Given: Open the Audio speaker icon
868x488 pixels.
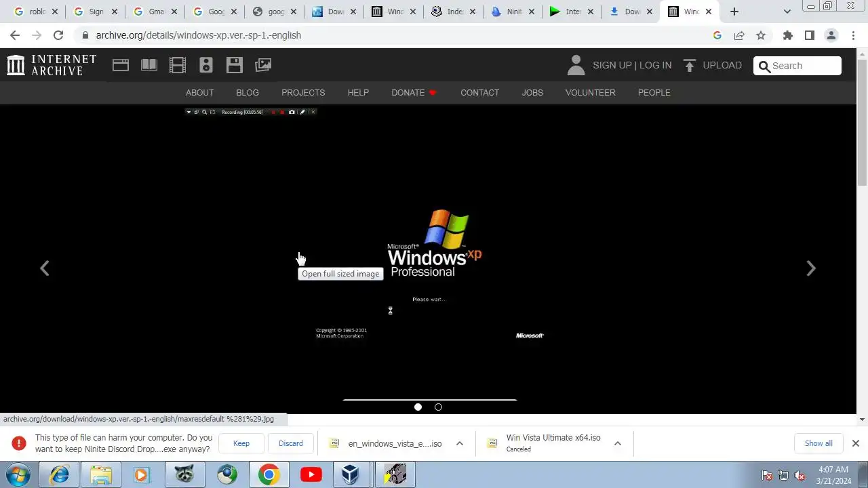Looking at the screenshot, I should 206,65.
